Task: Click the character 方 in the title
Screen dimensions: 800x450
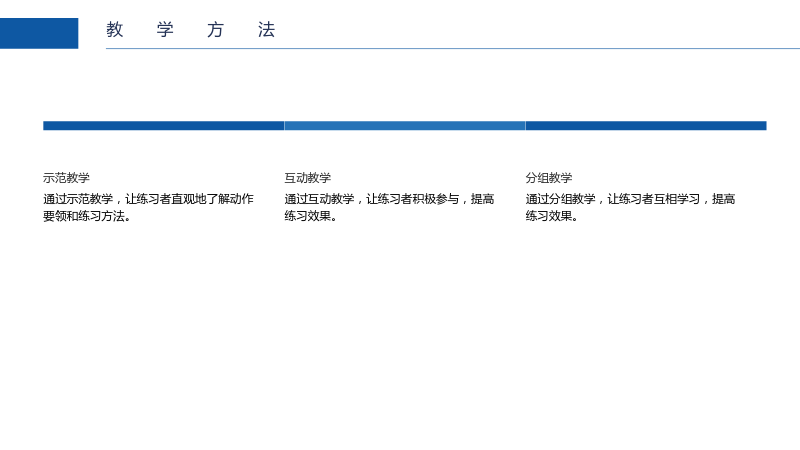Action: click(216, 30)
